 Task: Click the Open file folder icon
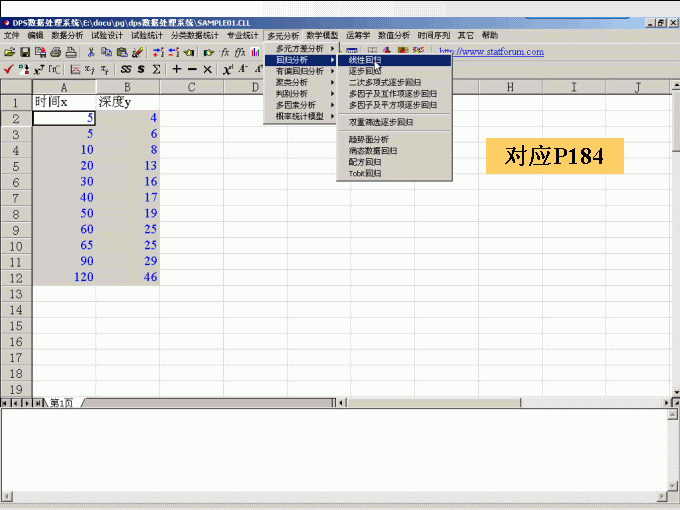point(9,52)
